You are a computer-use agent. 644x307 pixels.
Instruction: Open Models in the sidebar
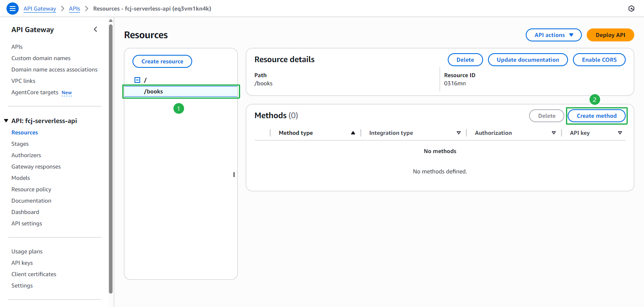pos(21,178)
